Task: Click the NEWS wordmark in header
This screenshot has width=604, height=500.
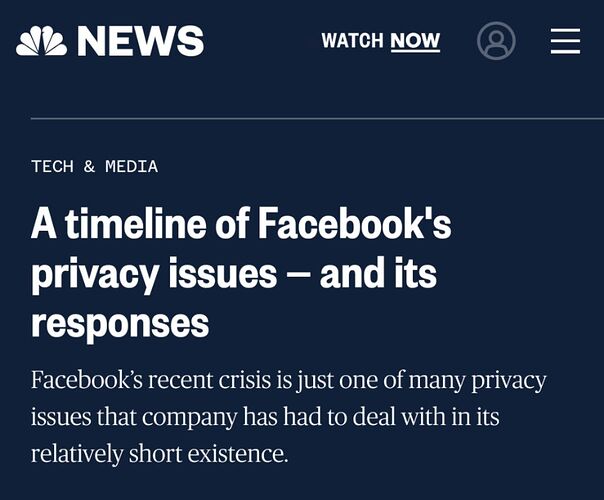Action: pos(140,41)
